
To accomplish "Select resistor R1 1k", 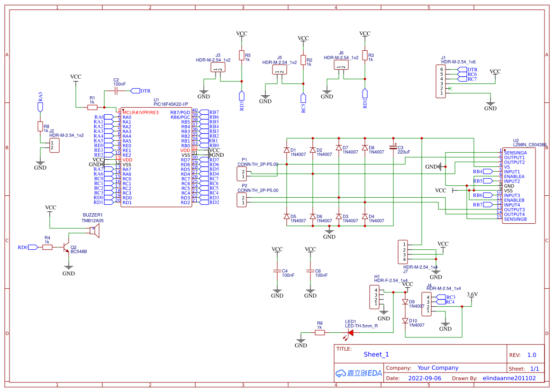I will (92, 107).
